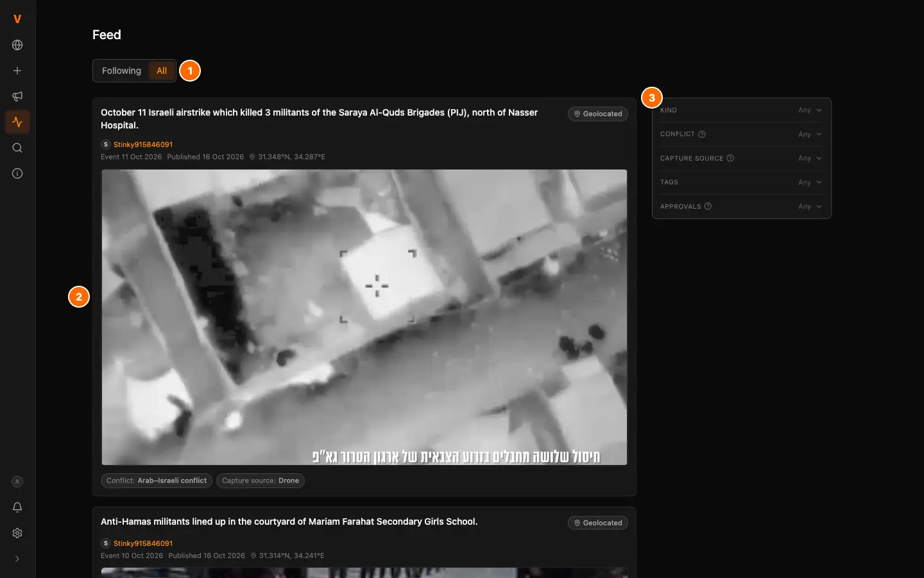Click the plus add icon in sidebar
This screenshot has width=924, height=578.
point(17,71)
